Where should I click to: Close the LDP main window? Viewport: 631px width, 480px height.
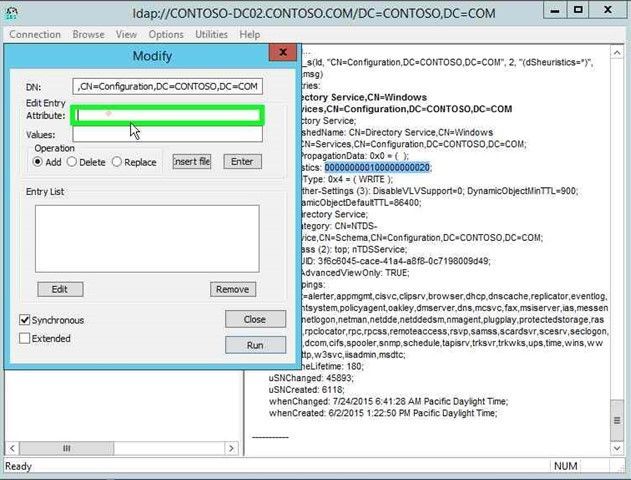pyautogui.click(x=608, y=10)
